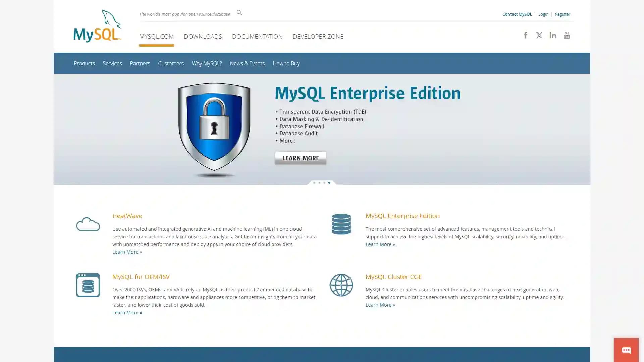The image size is (644, 362).
Task: Select the first carousel slide dot
Action: 314,183
